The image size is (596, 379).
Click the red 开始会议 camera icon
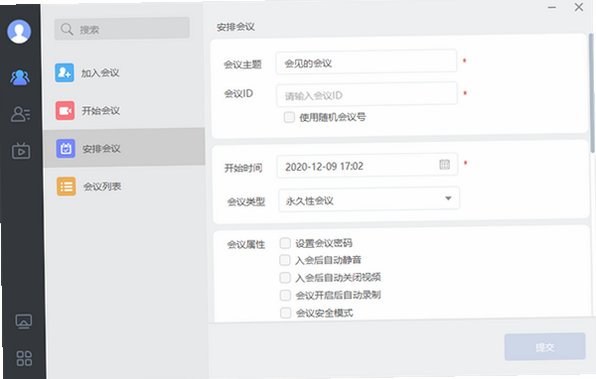65,110
